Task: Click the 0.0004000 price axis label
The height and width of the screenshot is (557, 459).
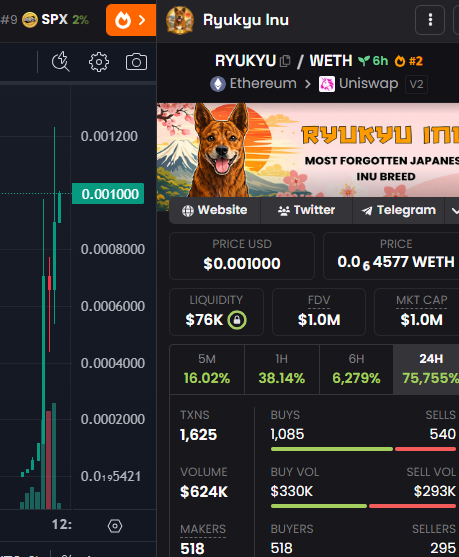Action: [x=113, y=363]
